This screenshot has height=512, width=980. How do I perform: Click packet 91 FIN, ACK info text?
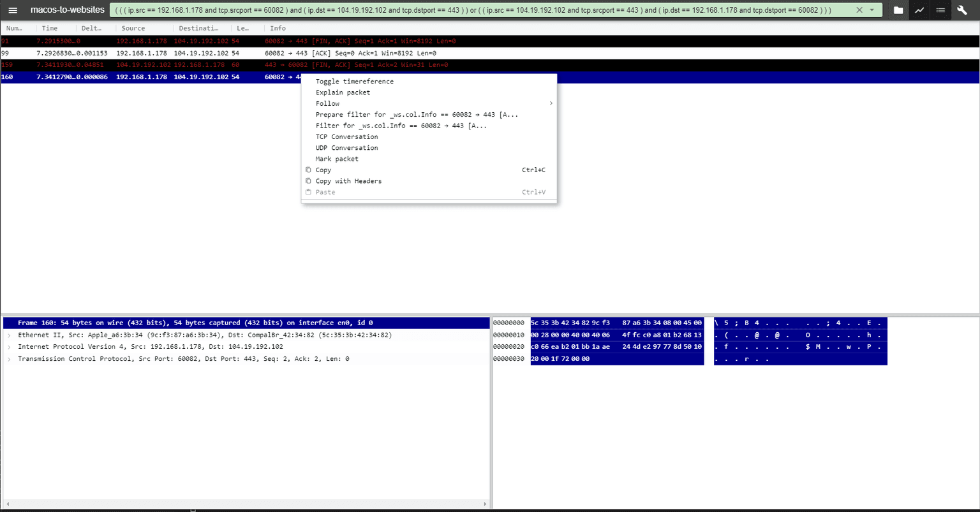tap(360, 41)
